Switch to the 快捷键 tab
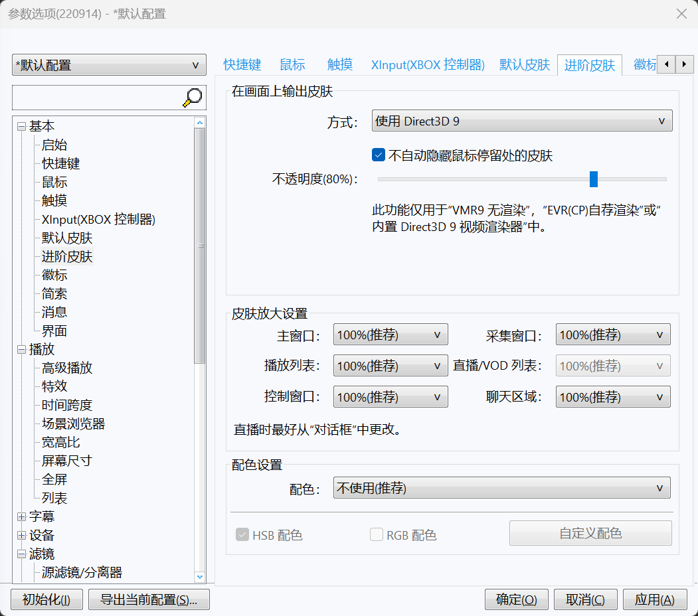This screenshot has width=698, height=616. (x=242, y=65)
